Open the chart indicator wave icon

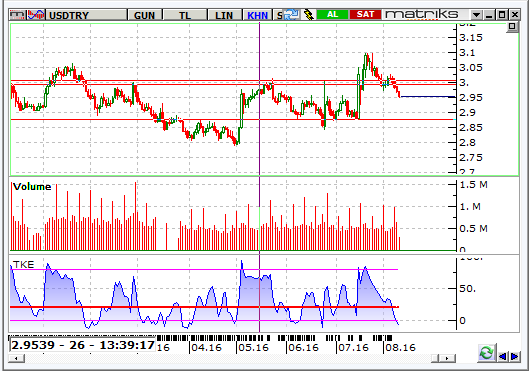pos(36,15)
